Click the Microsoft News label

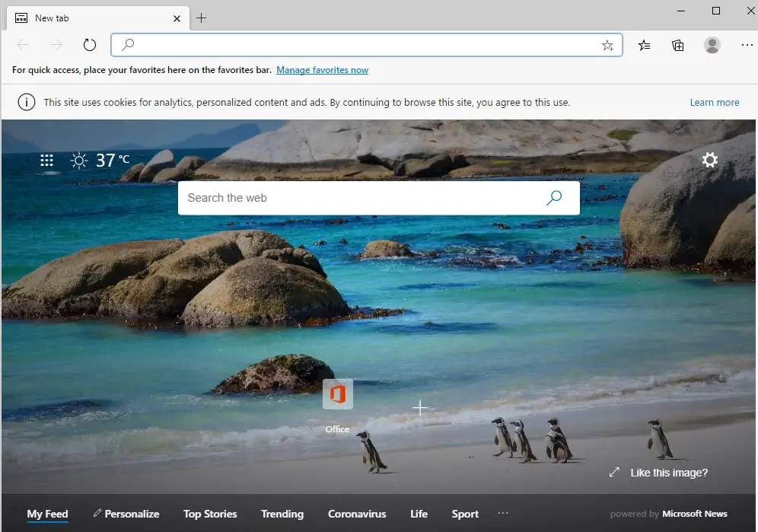pos(695,514)
